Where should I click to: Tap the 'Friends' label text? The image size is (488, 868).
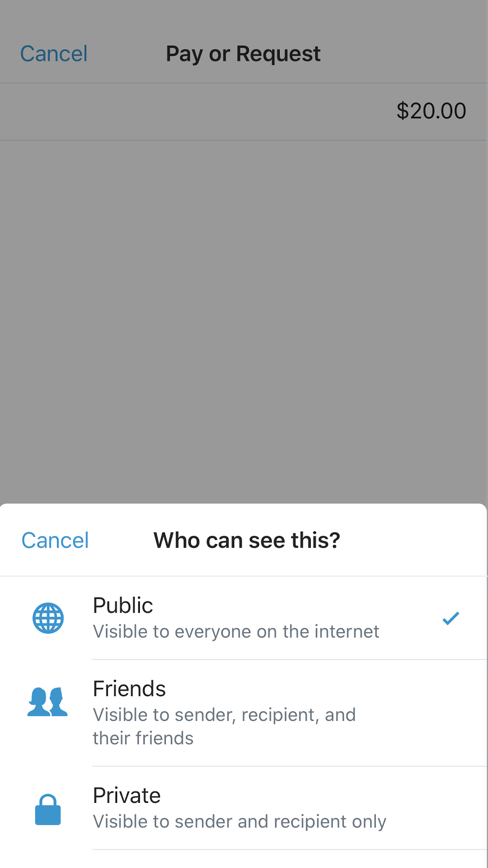click(129, 689)
